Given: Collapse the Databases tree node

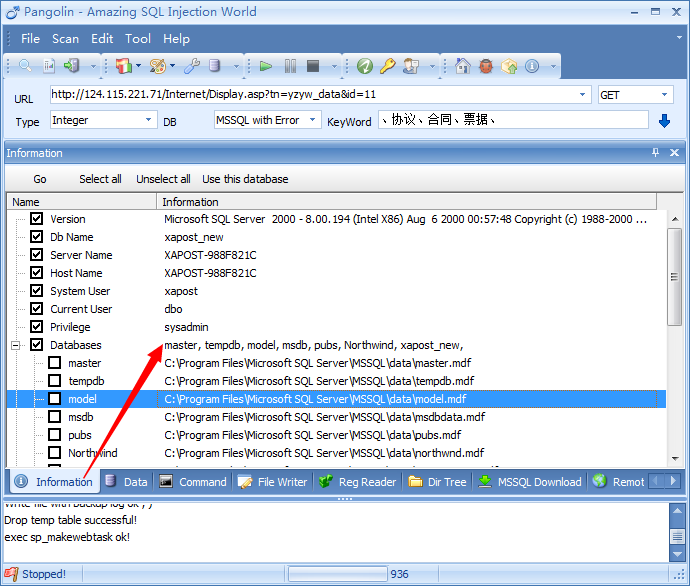Looking at the screenshot, I should click(15, 345).
